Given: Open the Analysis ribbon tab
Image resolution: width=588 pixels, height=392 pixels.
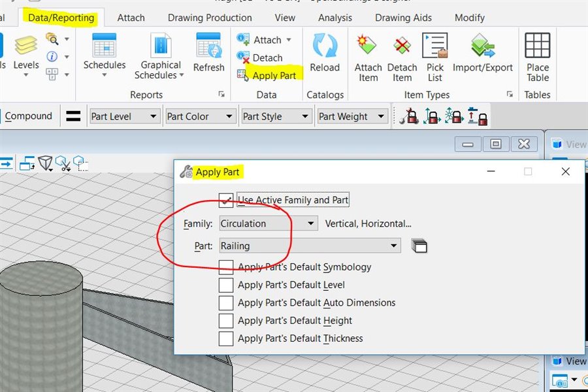Looking at the screenshot, I should (x=335, y=18).
